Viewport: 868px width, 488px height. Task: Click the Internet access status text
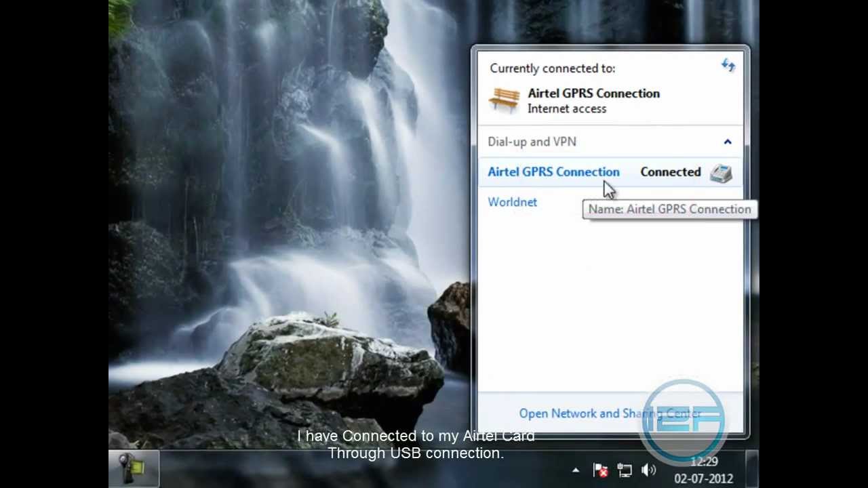point(567,108)
